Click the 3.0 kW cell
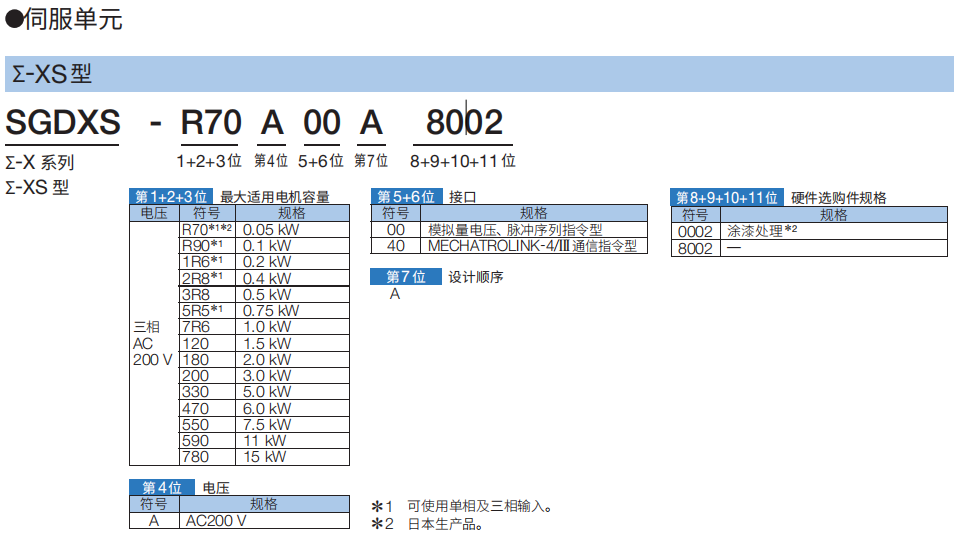 click(293, 375)
